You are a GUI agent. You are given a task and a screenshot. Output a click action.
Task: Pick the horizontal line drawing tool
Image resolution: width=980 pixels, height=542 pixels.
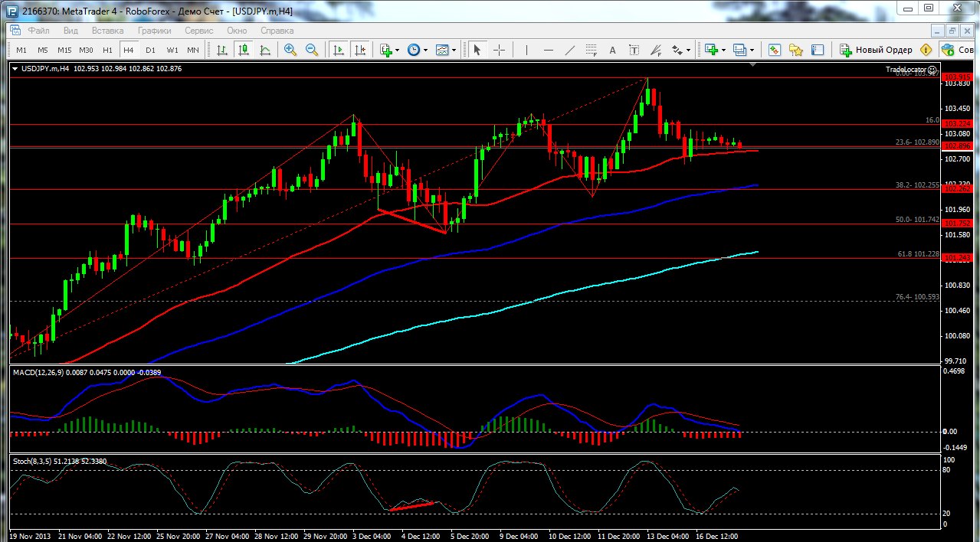(548, 50)
